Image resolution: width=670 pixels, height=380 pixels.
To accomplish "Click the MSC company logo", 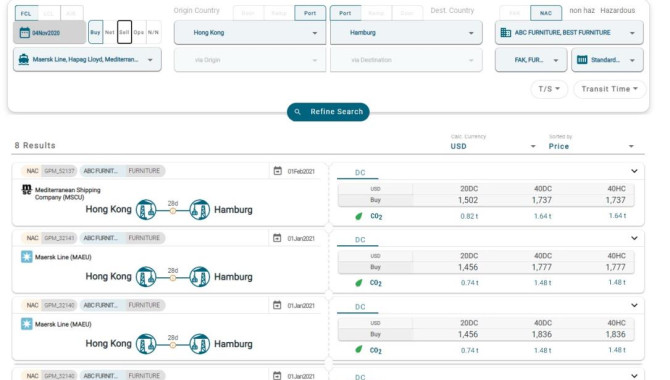I will click(26, 189).
